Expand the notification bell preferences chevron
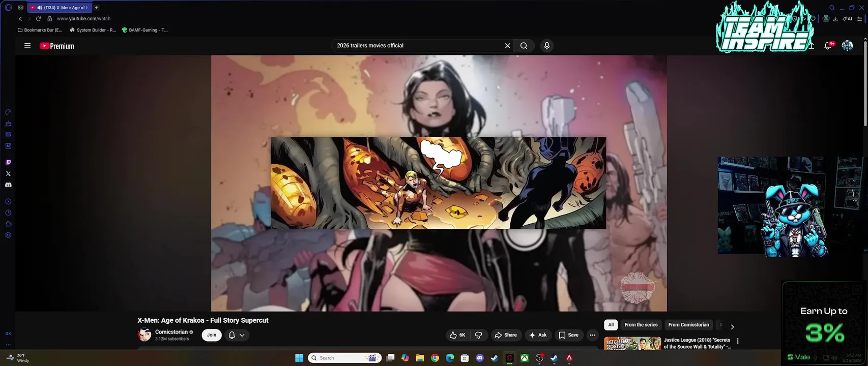This screenshot has width=868, height=366. click(x=242, y=335)
